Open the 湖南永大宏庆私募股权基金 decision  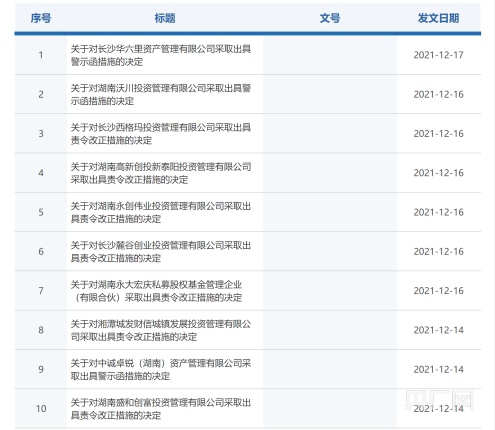[157, 291]
